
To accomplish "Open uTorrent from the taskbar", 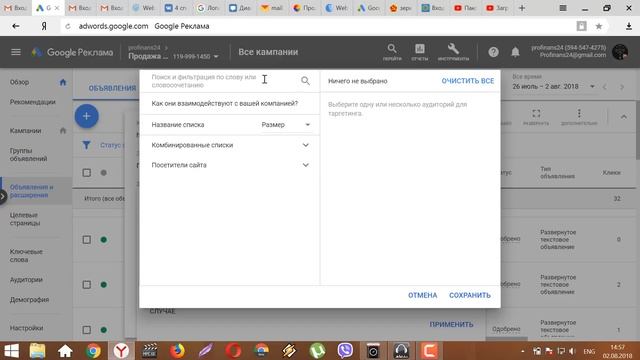I will coord(317,351).
